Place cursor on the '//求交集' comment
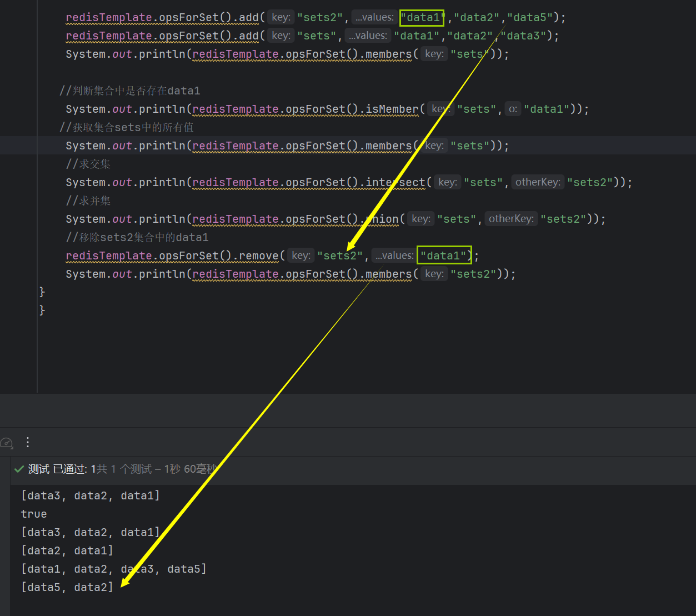The height and width of the screenshot is (616, 696). click(x=88, y=164)
